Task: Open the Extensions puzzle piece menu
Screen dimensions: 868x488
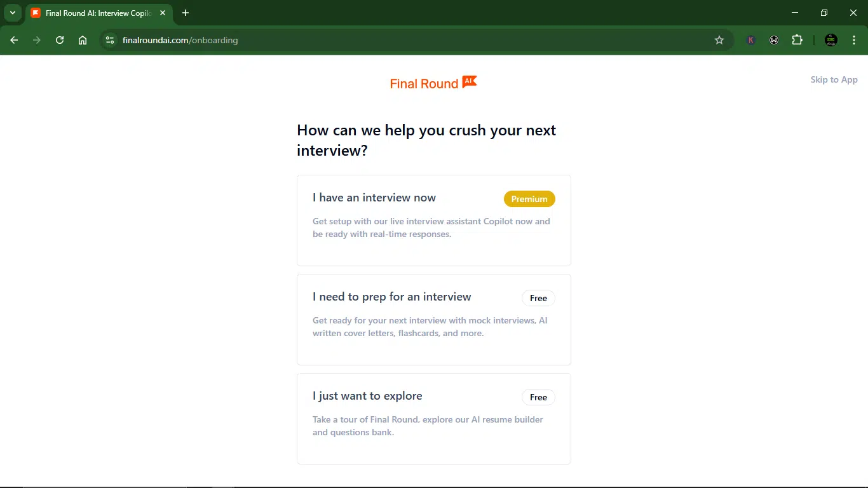Action: (797, 40)
